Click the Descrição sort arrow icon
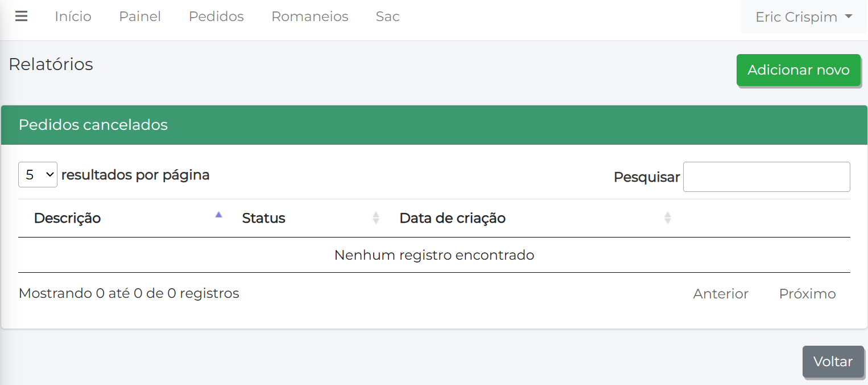This screenshot has height=385, width=868. click(x=218, y=215)
